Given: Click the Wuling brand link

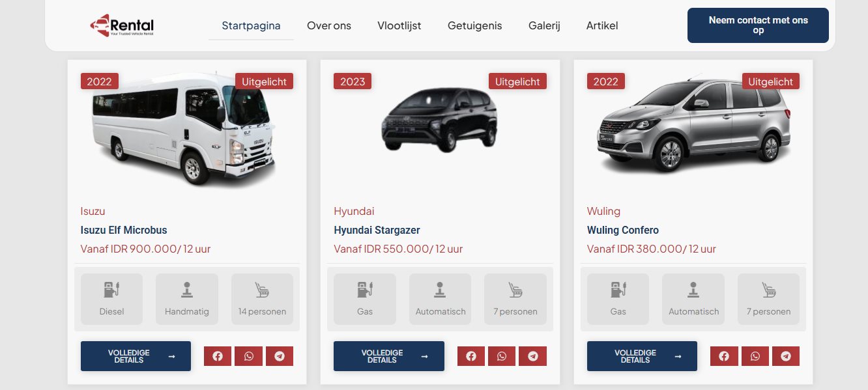Looking at the screenshot, I should 603,211.
